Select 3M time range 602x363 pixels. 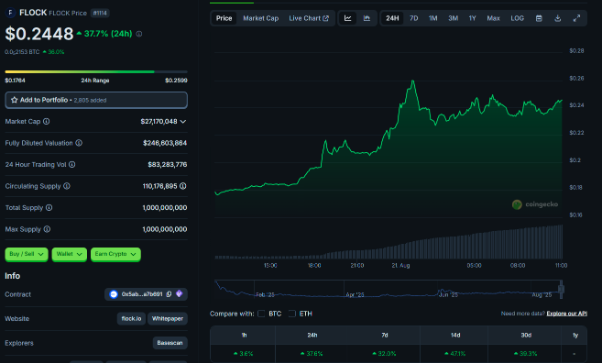click(x=453, y=18)
